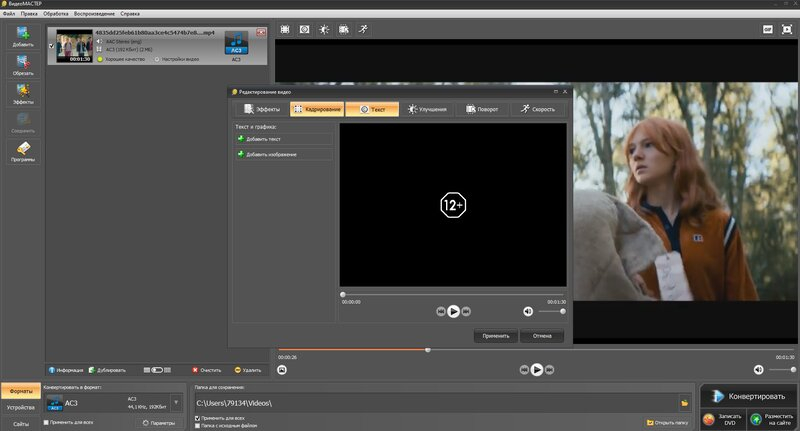Check the Папка с исходным файлом option
800x431 pixels.
(x=197, y=425)
